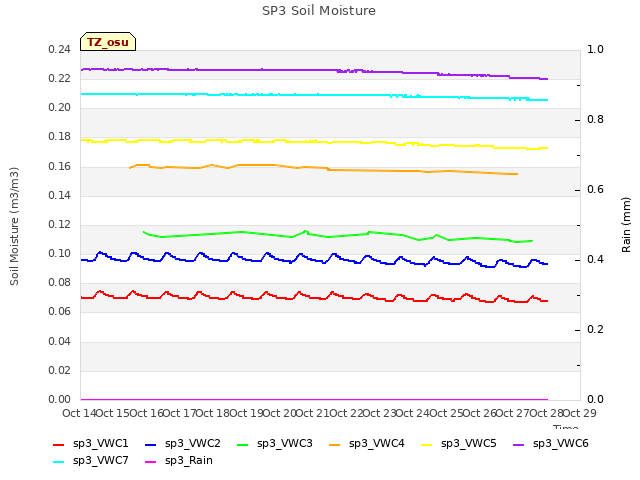Viewport: 640px width, 480px height.
Task: Click the blue sp3_VWC2 legend swatch
Action: 151,444
